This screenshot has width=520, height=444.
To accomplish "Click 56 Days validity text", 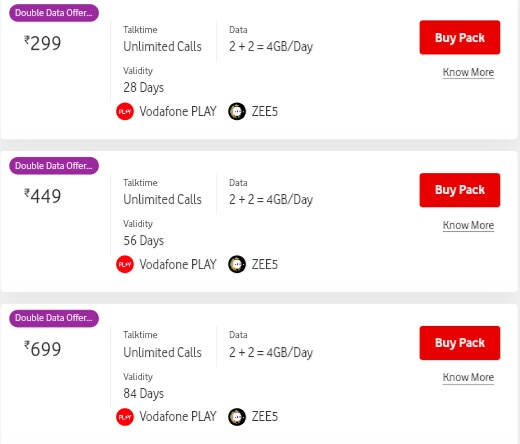I will click(x=144, y=241).
